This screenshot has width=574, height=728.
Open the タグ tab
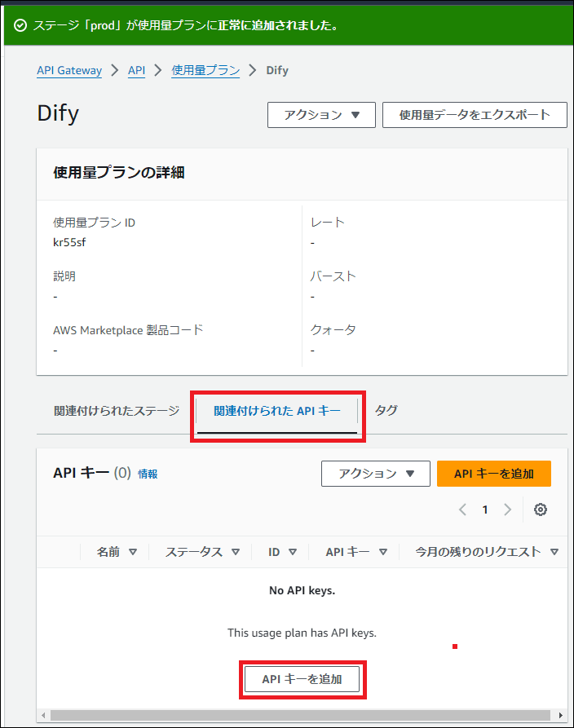click(x=386, y=410)
